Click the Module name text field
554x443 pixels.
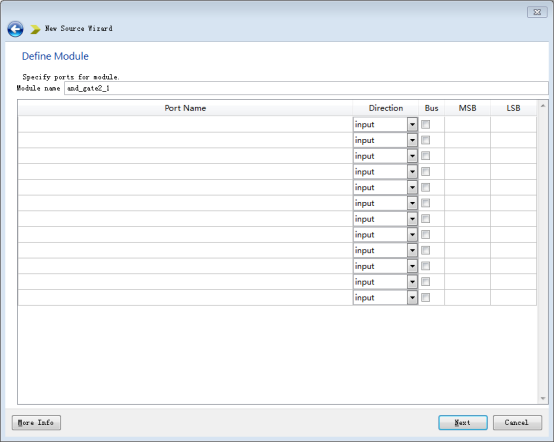(x=306, y=88)
